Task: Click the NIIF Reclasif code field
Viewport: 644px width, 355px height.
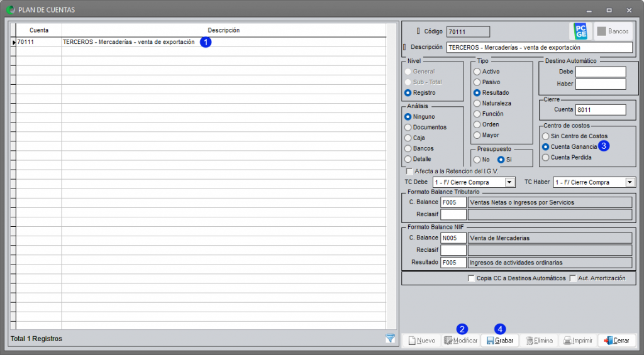Action: pyautogui.click(x=453, y=250)
